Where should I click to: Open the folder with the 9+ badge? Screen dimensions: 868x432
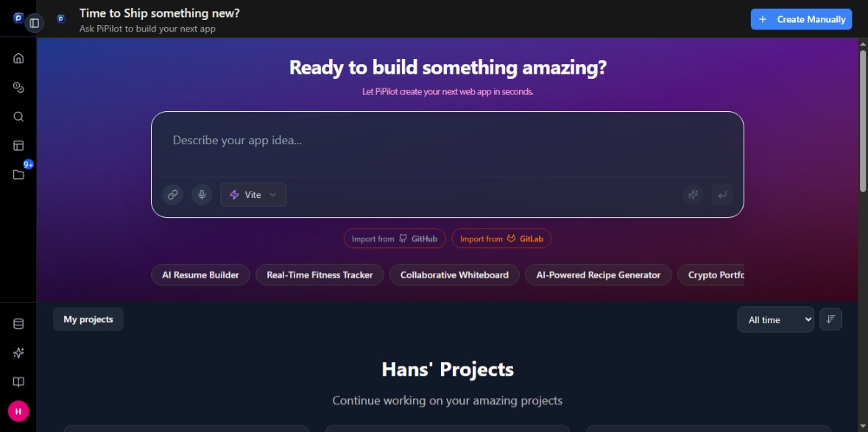coord(18,175)
